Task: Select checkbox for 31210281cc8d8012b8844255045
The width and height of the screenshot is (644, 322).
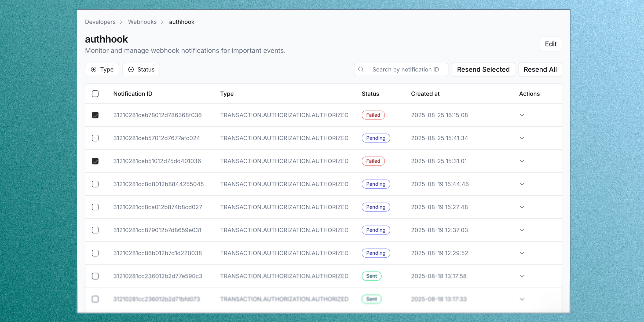Action: (95, 184)
